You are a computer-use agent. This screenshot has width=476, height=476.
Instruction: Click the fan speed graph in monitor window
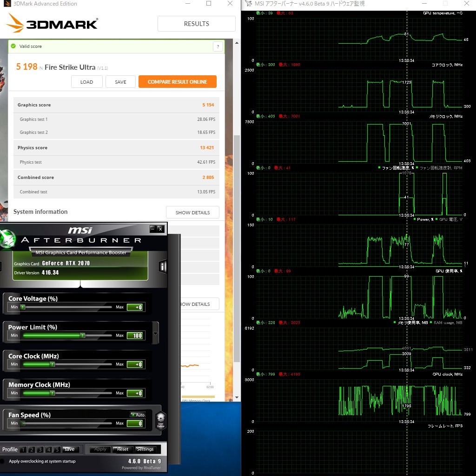359,194
